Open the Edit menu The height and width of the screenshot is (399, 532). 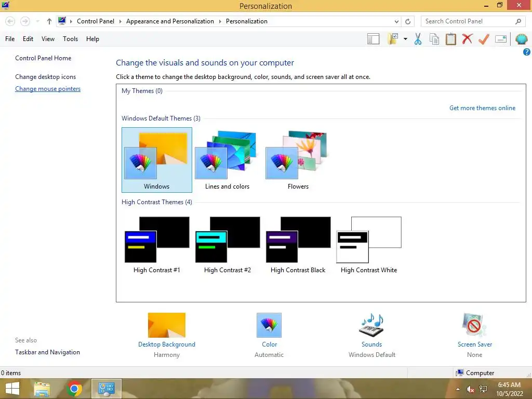pyautogui.click(x=28, y=39)
